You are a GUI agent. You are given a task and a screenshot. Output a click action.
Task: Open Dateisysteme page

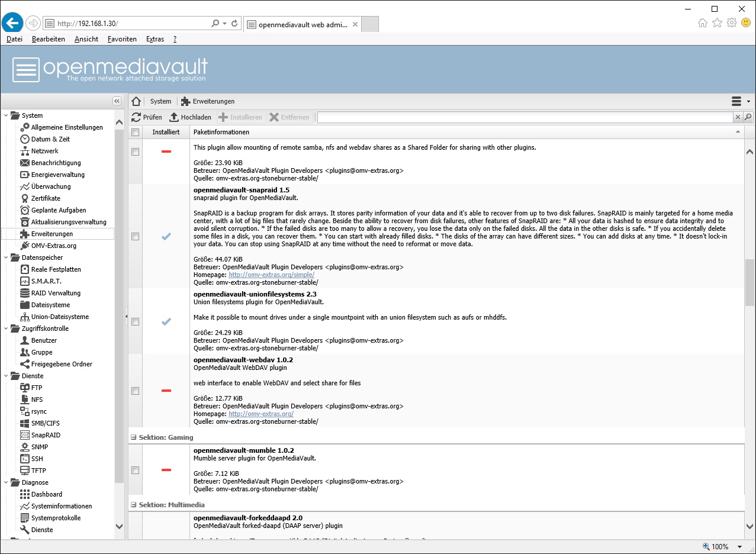pos(50,305)
